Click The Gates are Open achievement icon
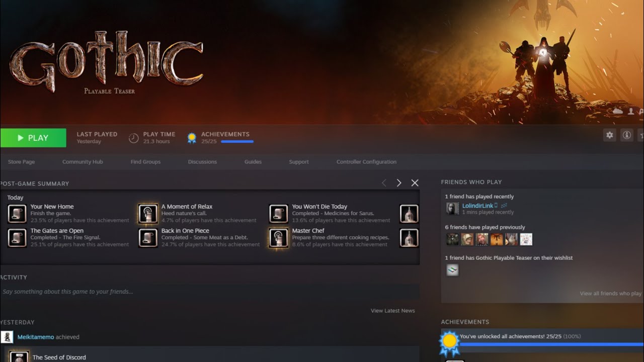The image size is (644, 362). [x=17, y=238]
